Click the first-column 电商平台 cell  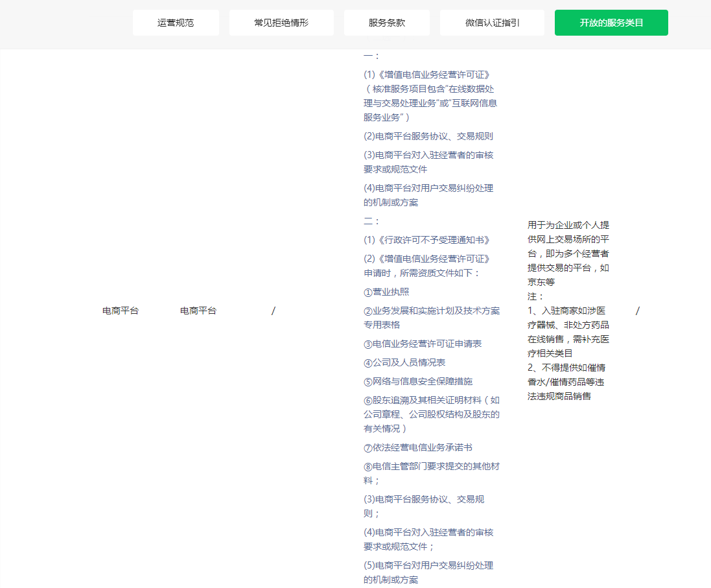[x=120, y=311]
